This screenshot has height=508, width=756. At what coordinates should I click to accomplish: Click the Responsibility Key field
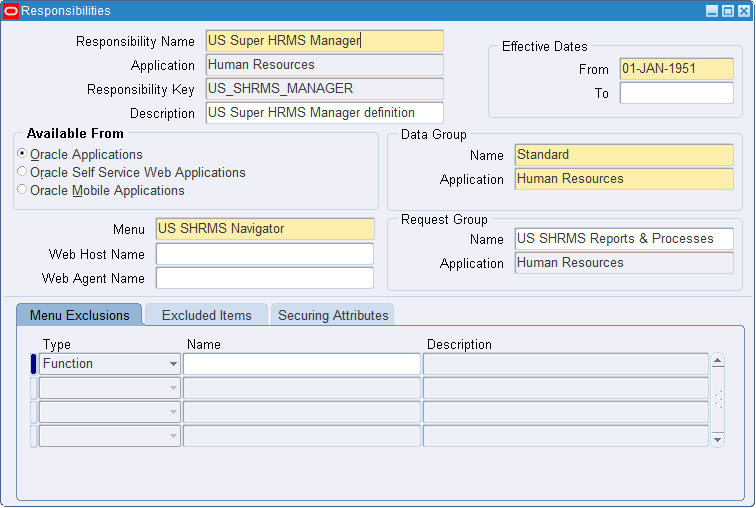click(x=324, y=89)
